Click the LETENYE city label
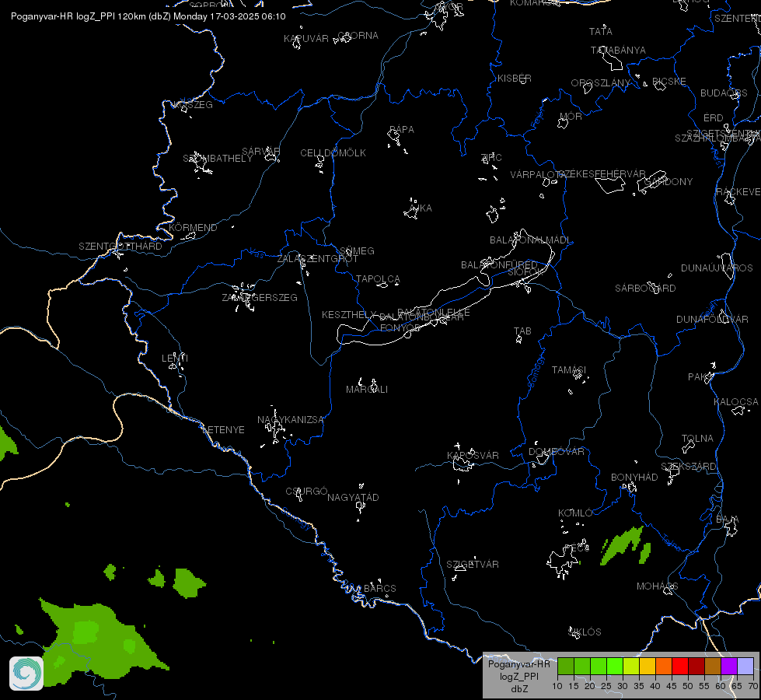 (x=223, y=429)
